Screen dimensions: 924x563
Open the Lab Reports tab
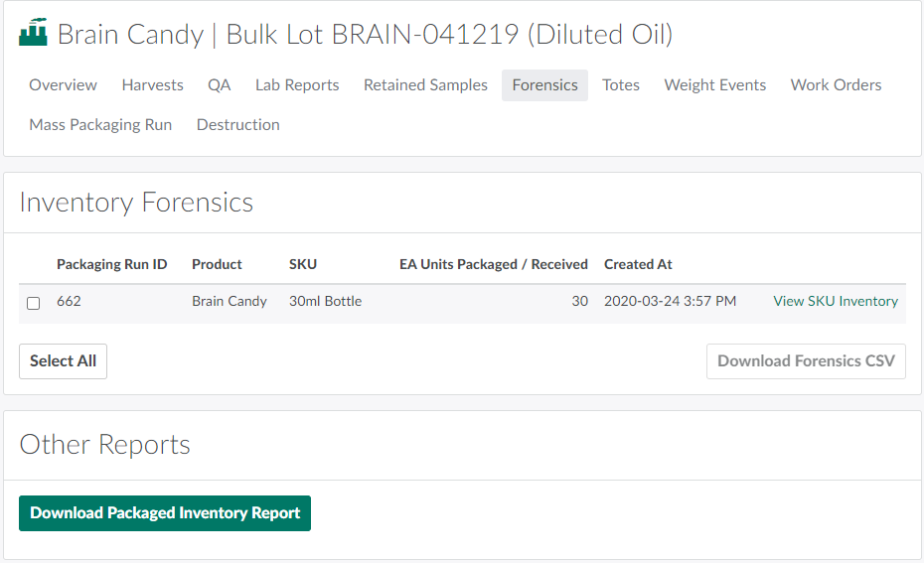[x=297, y=85]
